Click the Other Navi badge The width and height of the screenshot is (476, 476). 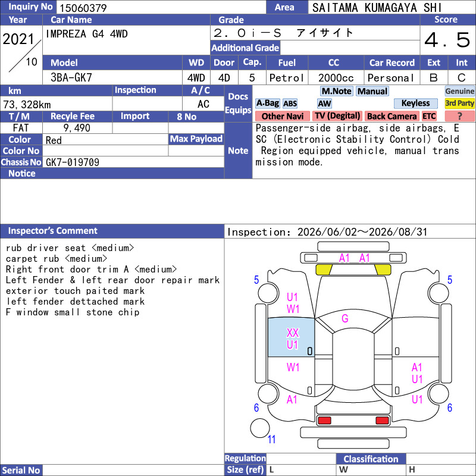click(x=282, y=116)
